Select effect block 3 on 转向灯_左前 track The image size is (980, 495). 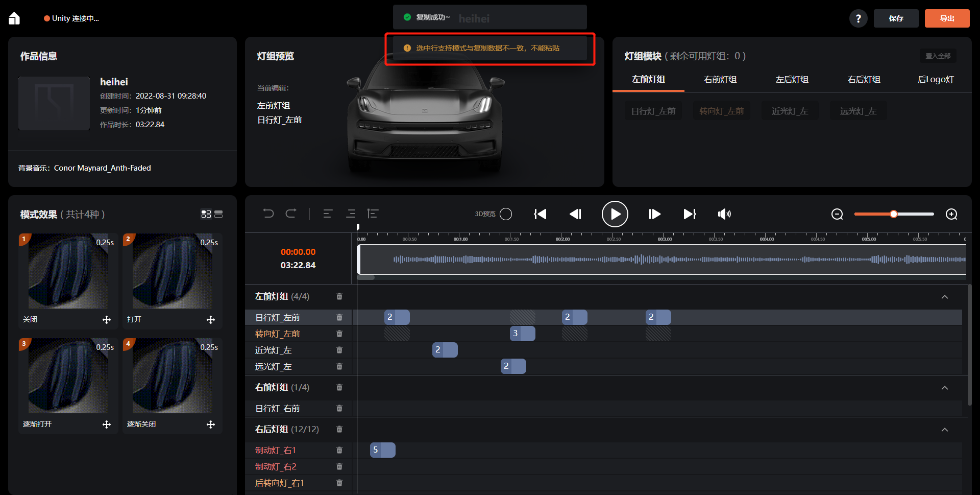[522, 334]
